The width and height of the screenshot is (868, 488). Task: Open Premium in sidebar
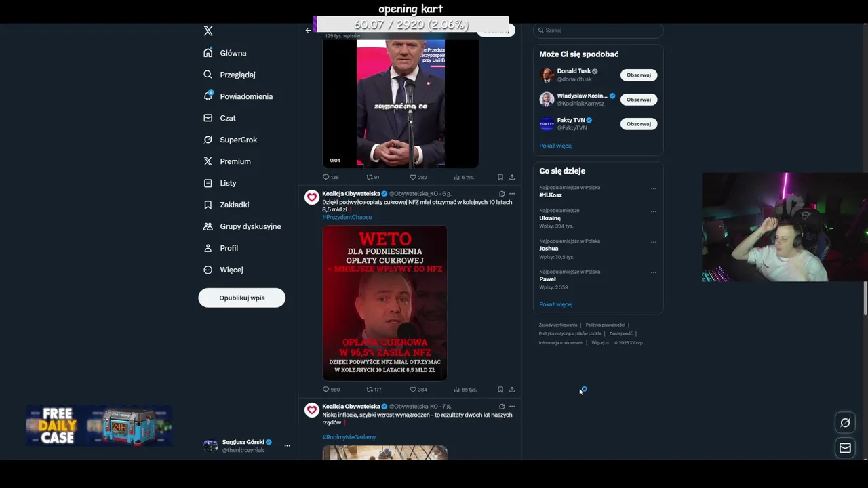pos(227,161)
